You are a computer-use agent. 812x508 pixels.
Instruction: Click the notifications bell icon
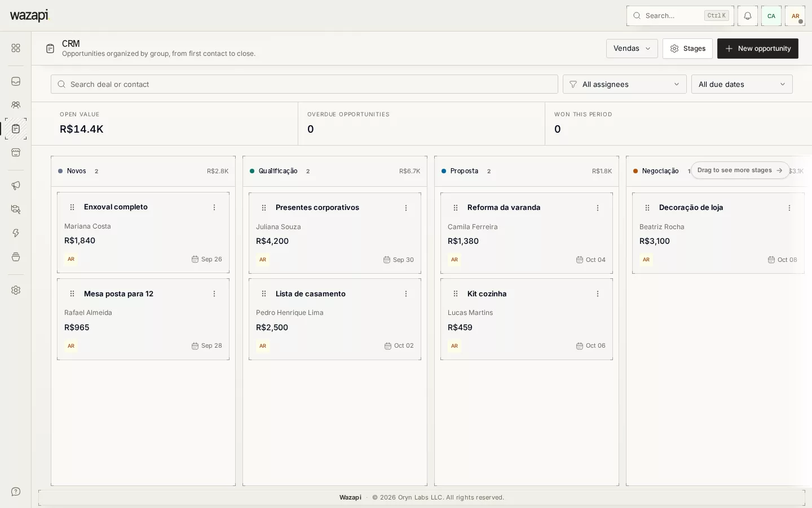click(x=748, y=16)
